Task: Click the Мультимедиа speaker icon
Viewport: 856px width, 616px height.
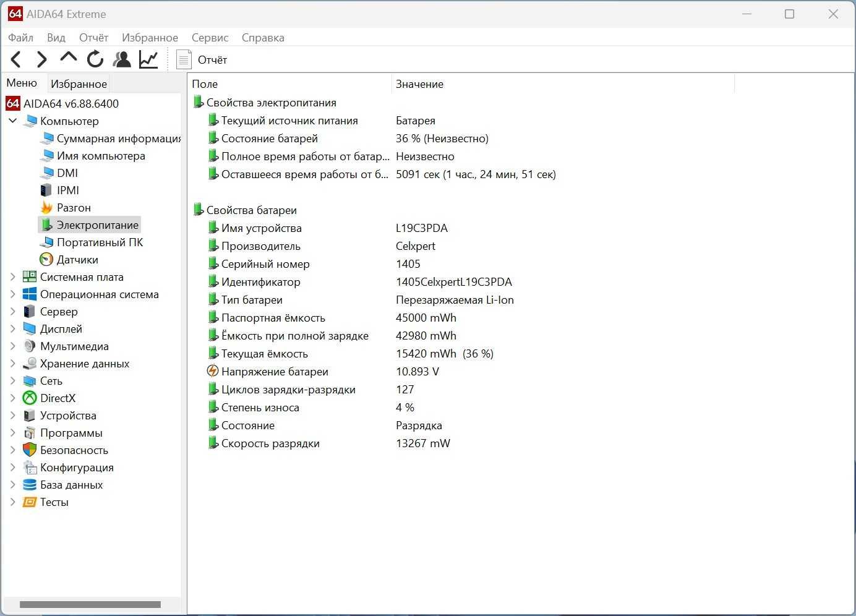Action: point(29,346)
